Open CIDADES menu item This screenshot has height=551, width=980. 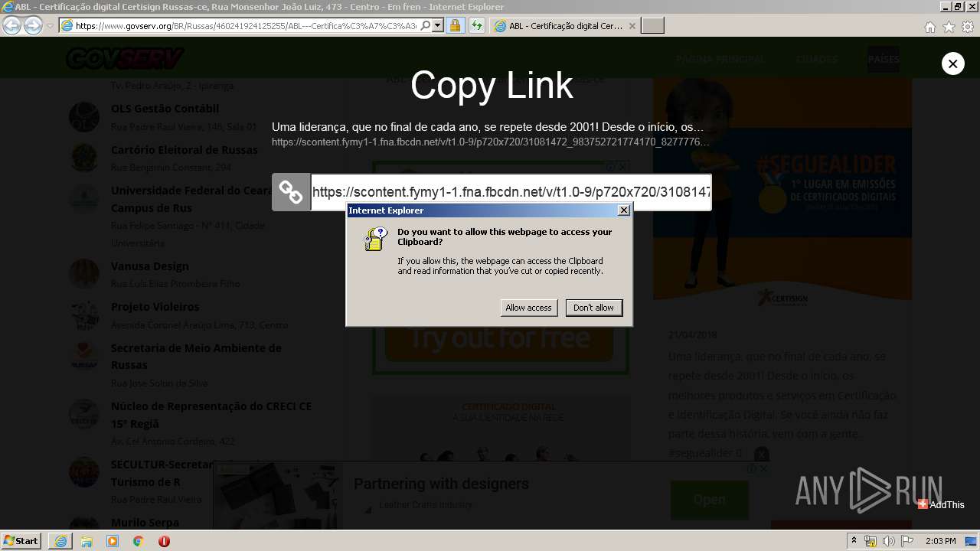816,59
